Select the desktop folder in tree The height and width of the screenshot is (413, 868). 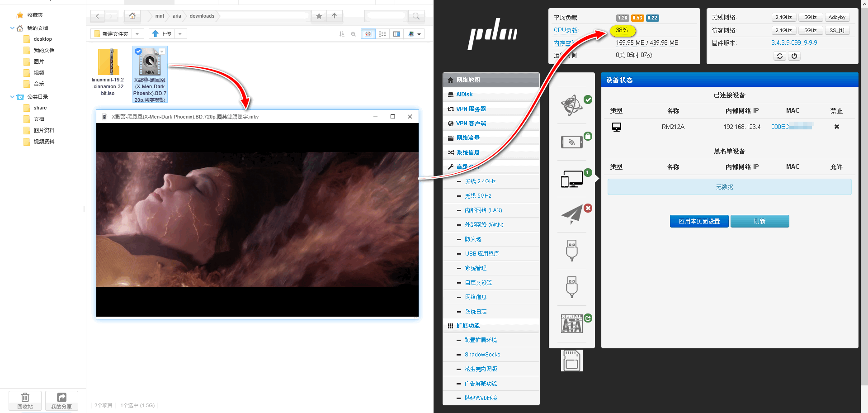[42, 39]
